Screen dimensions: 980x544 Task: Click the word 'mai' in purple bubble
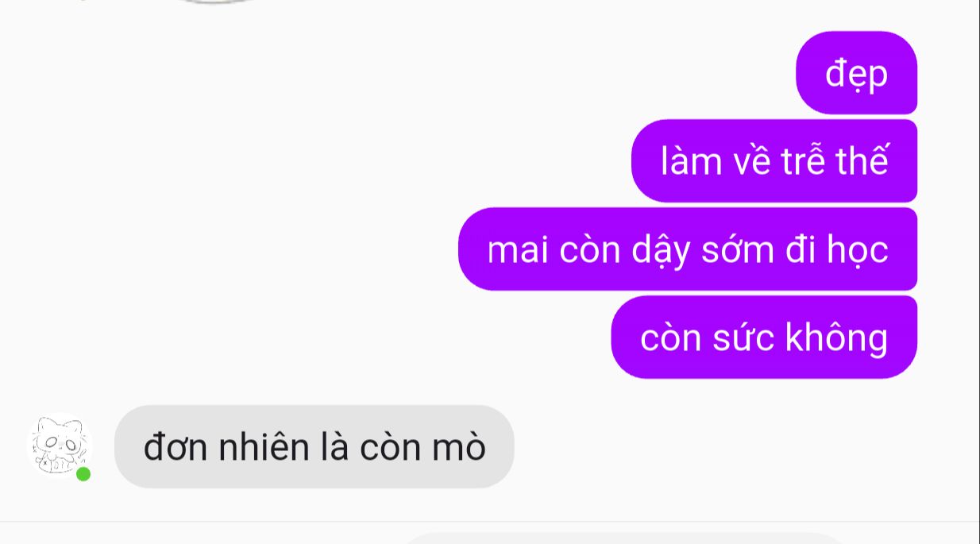(x=518, y=250)
